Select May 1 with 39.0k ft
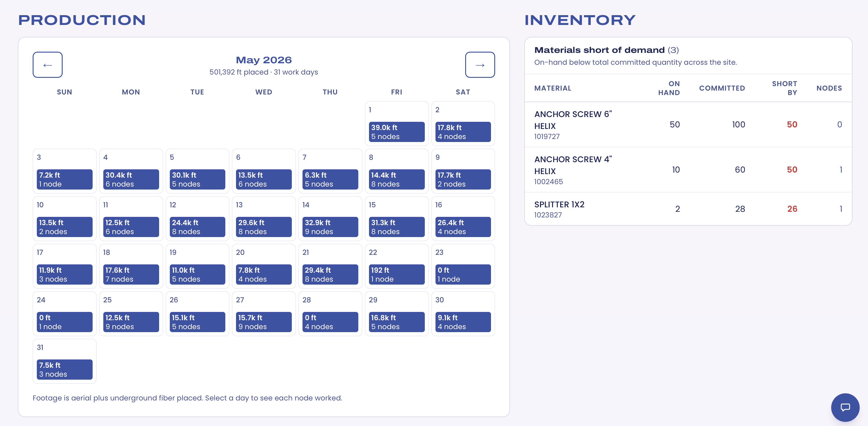The image size is (868, 426). point(397,124)
